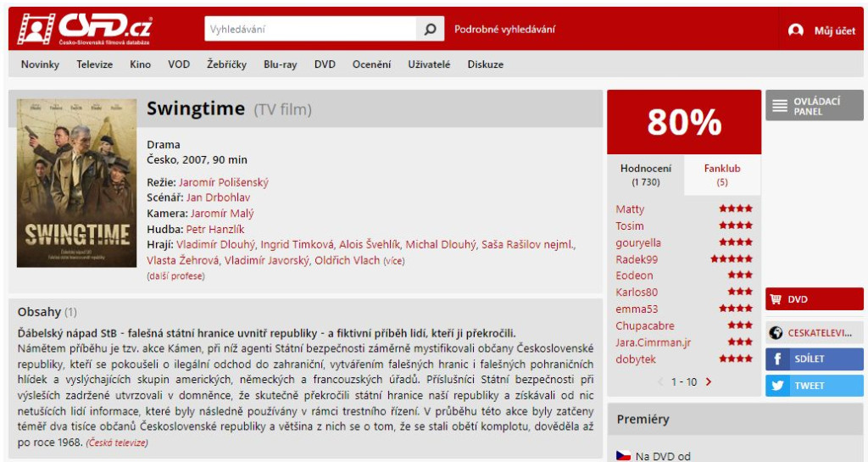Screen dimensions: 868x462
Task: Click the TWEET button
Action: click(815, 386)
